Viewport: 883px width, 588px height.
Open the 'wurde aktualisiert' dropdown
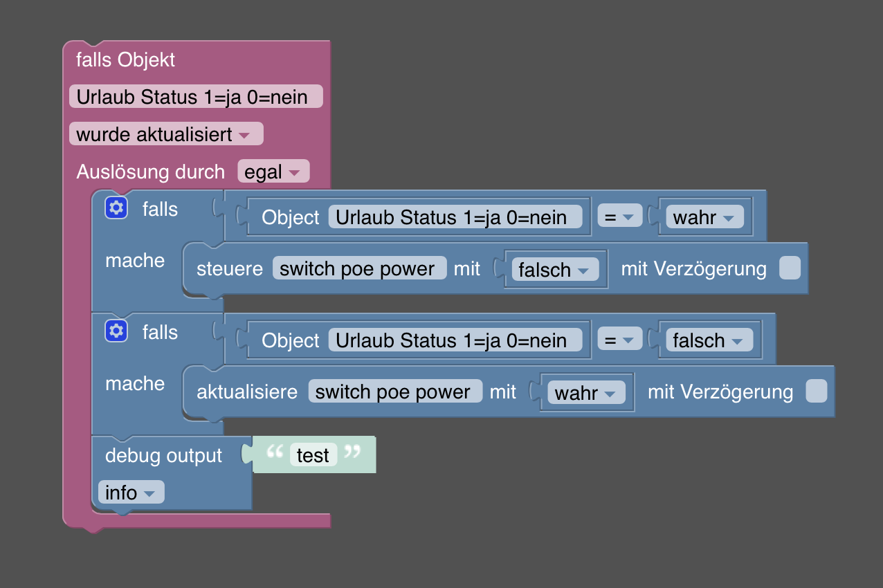[x=165, y=134]
